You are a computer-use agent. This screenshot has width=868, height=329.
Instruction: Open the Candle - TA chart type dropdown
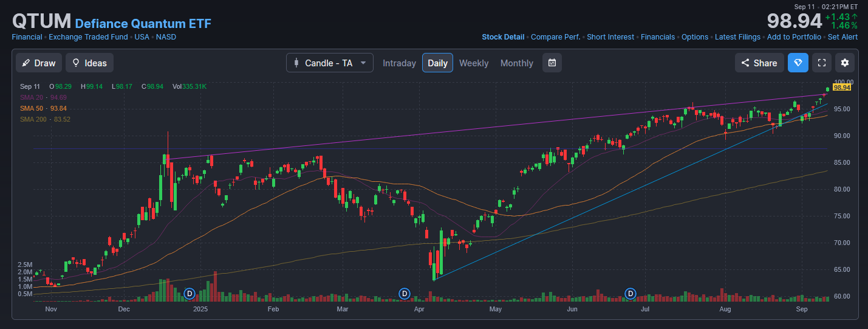[x=330, y=63]
